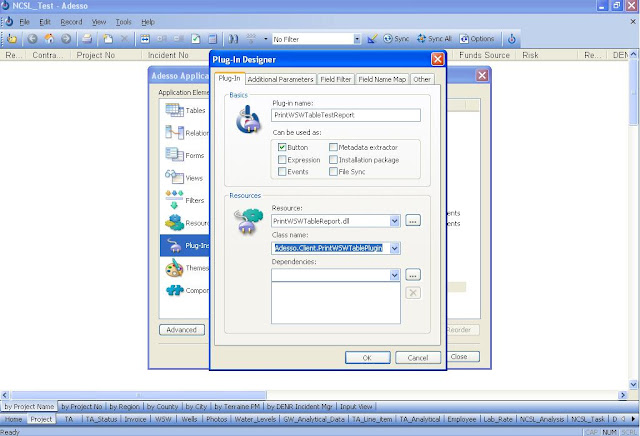The width and height of the screenshot is (640, 436).
Task: Click the Plug-in name input field
Action: pyautogui.click(x=346, y=115)
